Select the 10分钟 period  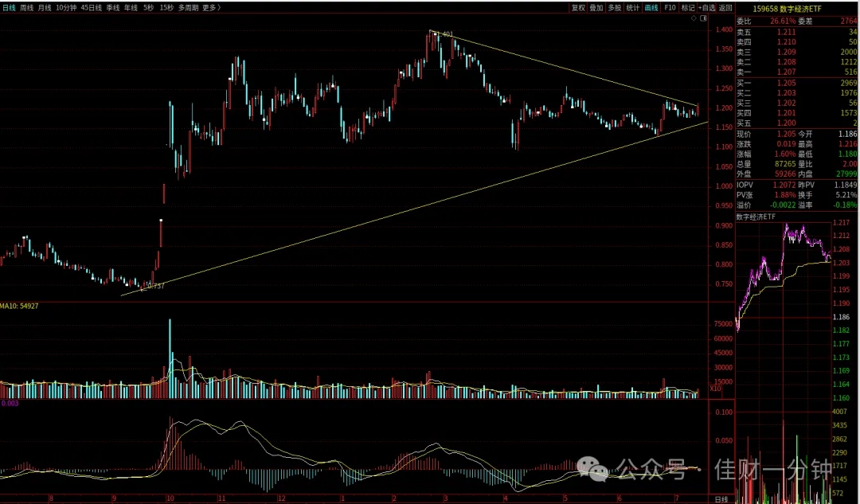[x=66, y=8]
